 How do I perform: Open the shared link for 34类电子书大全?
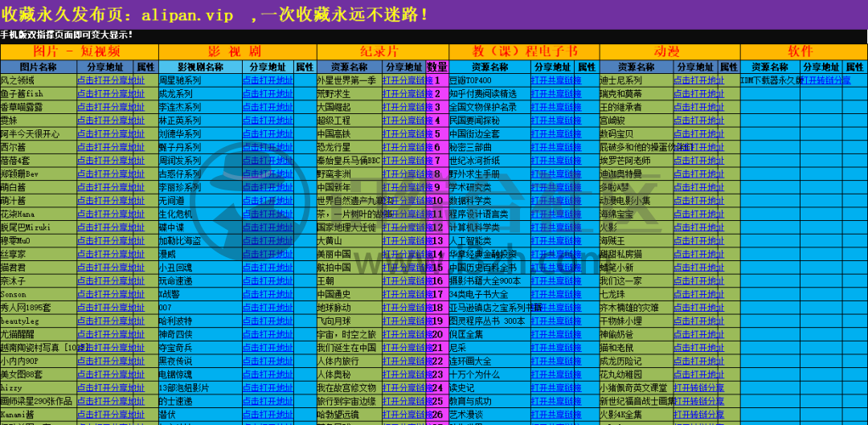coord(556,294)
